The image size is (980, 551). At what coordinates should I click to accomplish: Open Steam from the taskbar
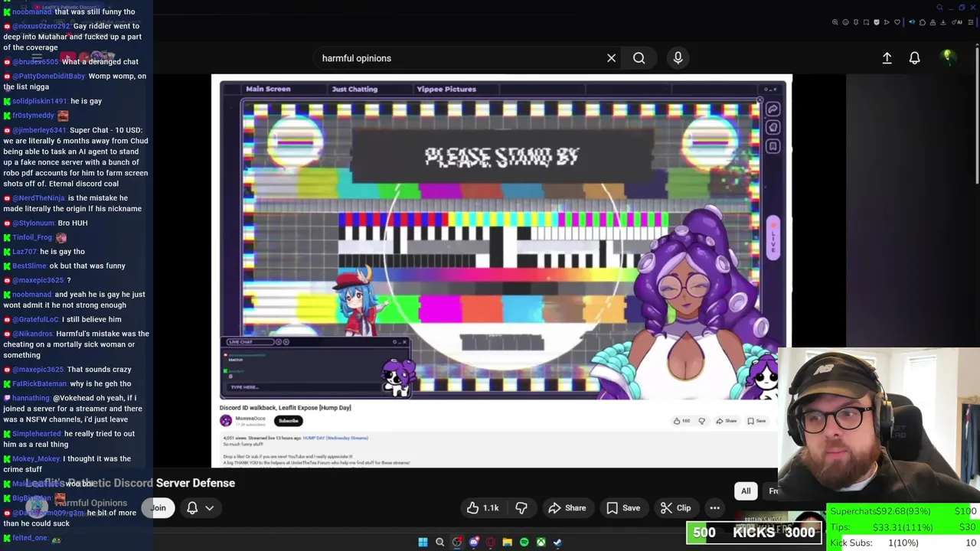coord(557,543)
